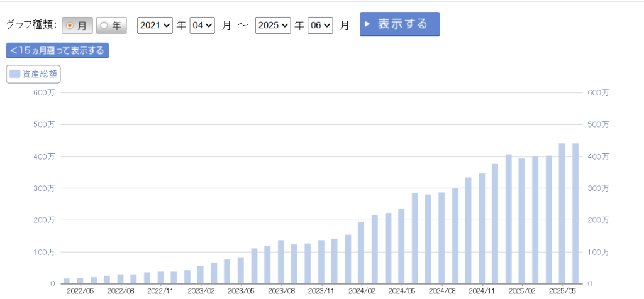Screen dimensions: 644x299
Task: Open the start year 2021 dropdown
Action: 155,25
